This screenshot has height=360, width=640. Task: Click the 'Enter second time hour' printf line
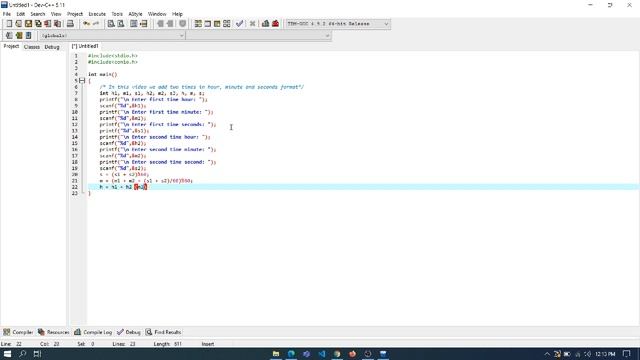pyautogui.click(x=155, y=137)
